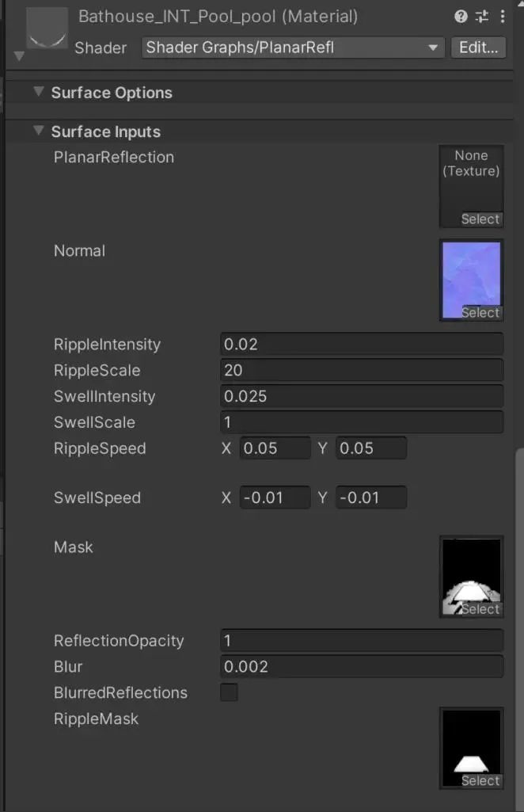Click the Edit... shader button
The image size is (524, 812).
[x=478, y=48]
